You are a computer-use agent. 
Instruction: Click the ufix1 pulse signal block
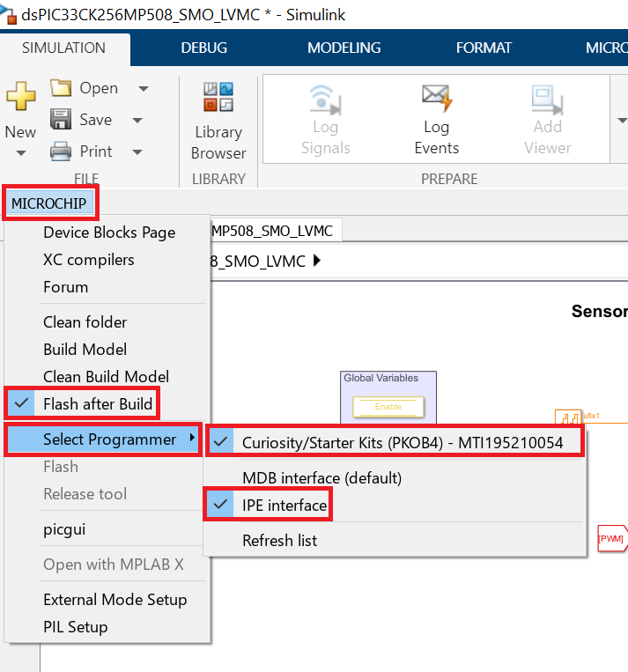pyautogui.click(x=569, y=417)
